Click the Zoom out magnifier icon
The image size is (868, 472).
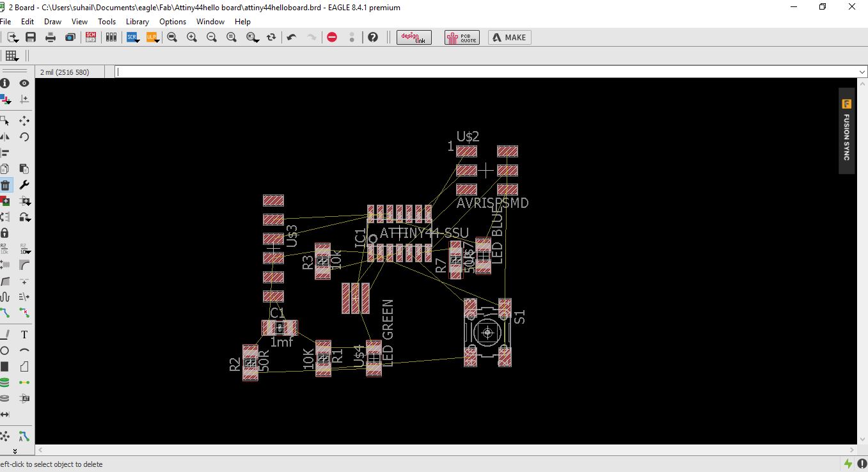click(212, 37)
